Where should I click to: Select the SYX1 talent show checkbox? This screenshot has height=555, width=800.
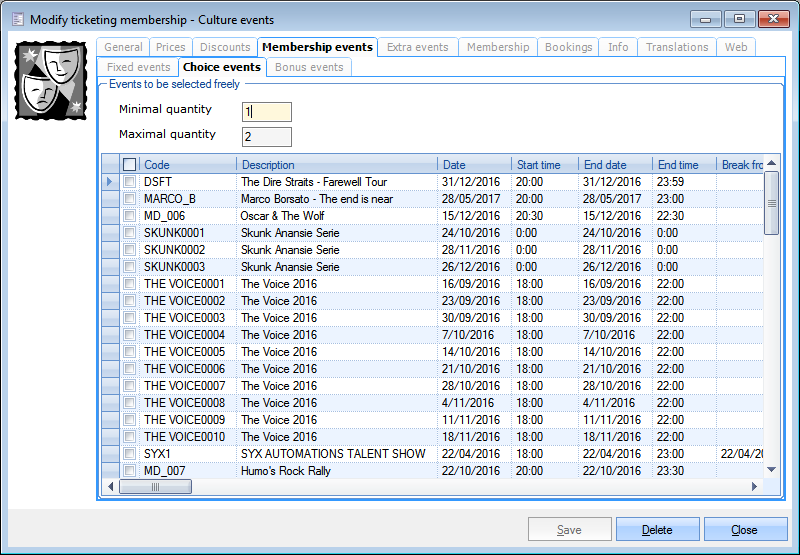[x=129, y=454]
